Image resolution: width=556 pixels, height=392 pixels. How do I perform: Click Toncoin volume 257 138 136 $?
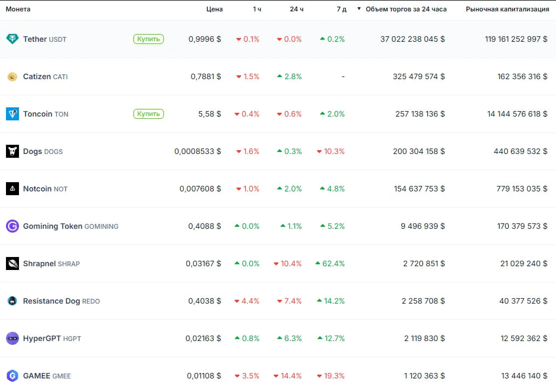coord(420,114)
